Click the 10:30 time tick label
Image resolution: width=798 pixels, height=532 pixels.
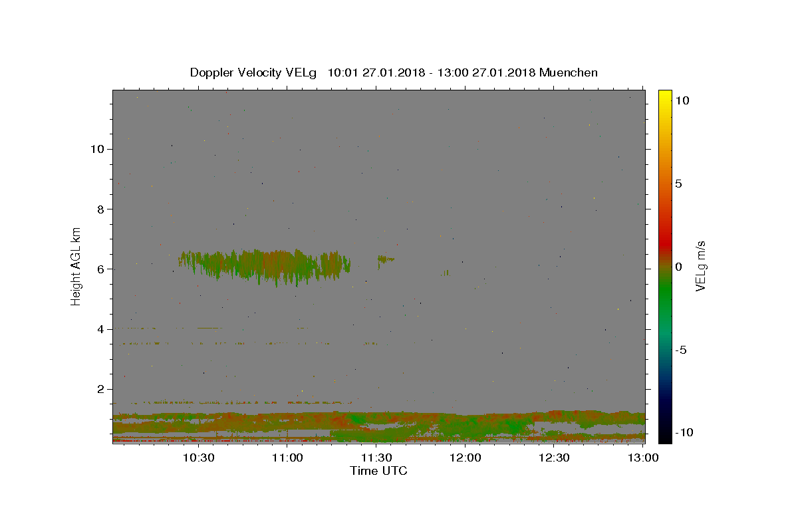[198, 458]
